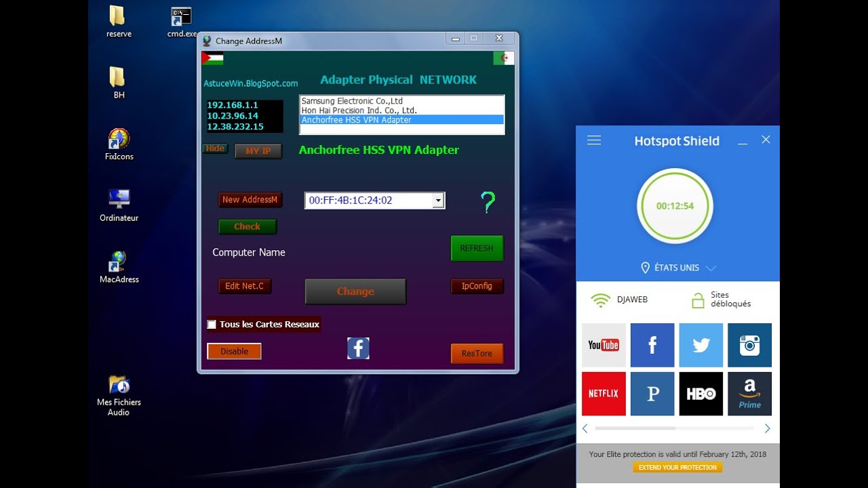This screenshot has height=488, width=868.
Task: Open YouTube tile in Hotspot Shield
Action: [604, 345]
